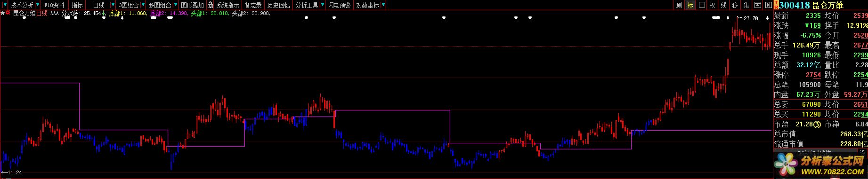Click the 换手 value 12.91%
This screenshot has height=179, width=868.
[857, 25]
